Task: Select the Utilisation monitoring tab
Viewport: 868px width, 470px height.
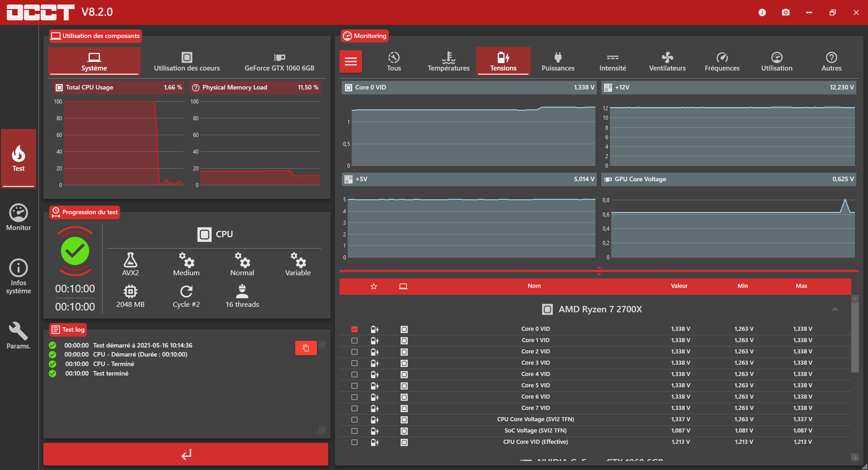Action: [777, 61]
